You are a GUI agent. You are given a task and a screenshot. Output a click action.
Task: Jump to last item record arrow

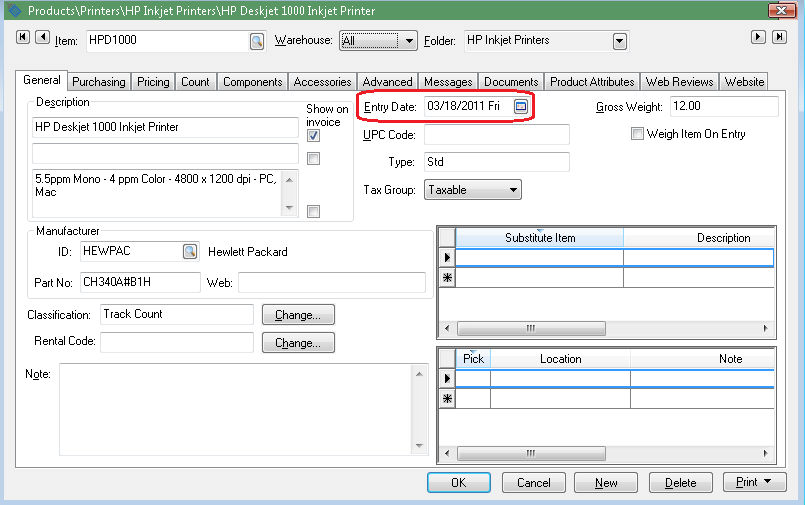click(778, 37)
